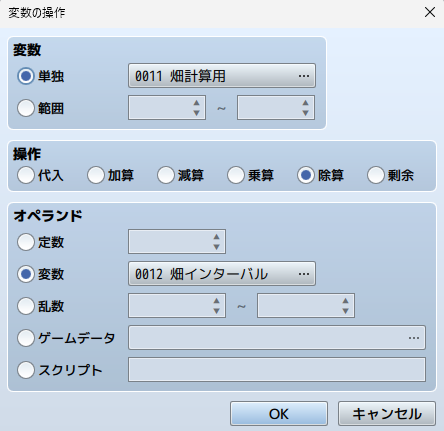Open variable selector 0011 畑計算用
The height and width of the screenshot is (431, 444).
click(x=222, y=76)
